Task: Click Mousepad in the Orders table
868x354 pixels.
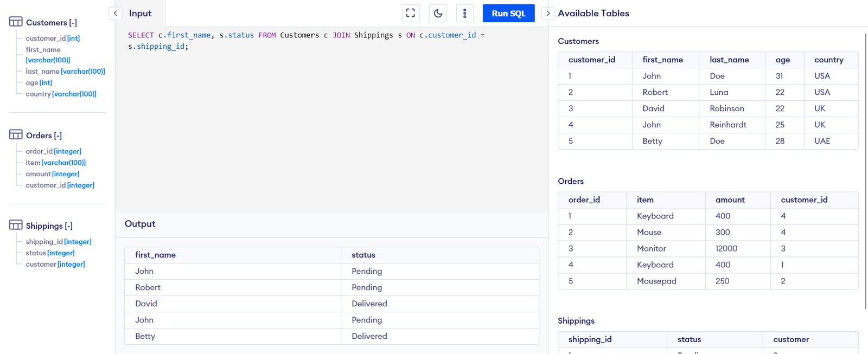Action: 656,281
